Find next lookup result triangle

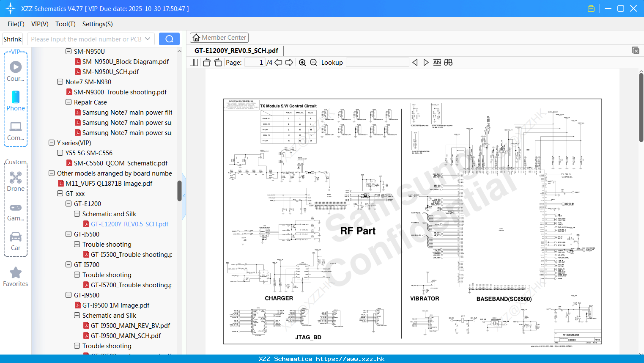(x=426, y=63)
